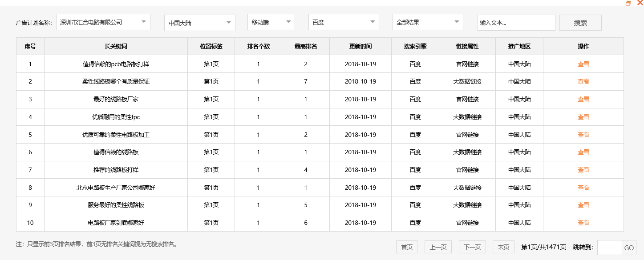Open the 百度 search engine dropdown

(343, 22)
